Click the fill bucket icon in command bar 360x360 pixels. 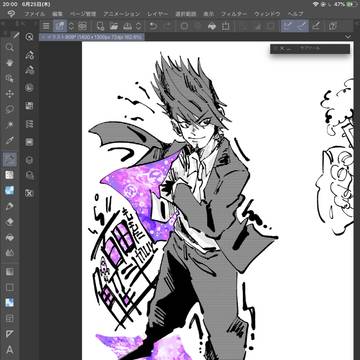[x=212, y=26]
